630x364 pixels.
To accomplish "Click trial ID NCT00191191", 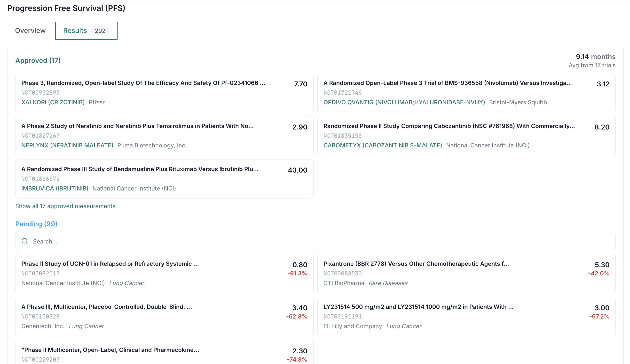I will [342, 316].
